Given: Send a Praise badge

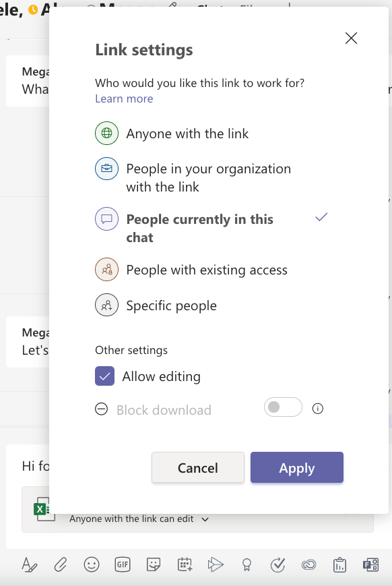Looking at the screenshot, I should click(246, 565).
